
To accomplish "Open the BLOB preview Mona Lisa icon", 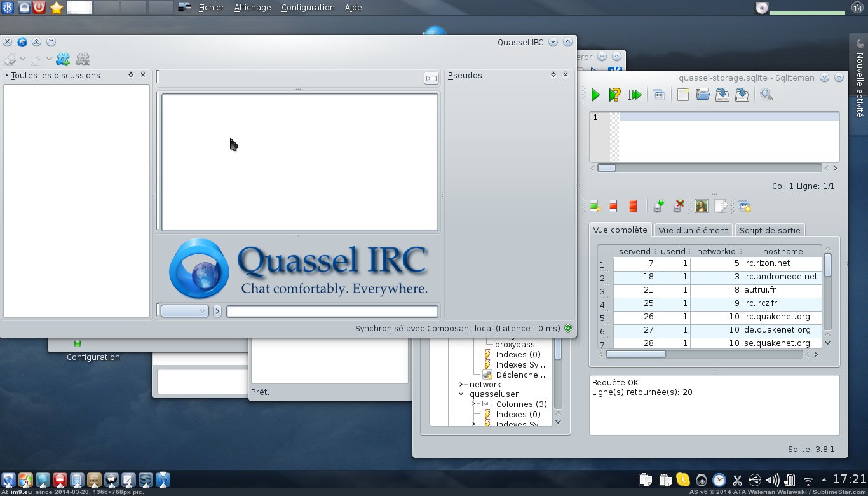I will (x=701, y=206).
